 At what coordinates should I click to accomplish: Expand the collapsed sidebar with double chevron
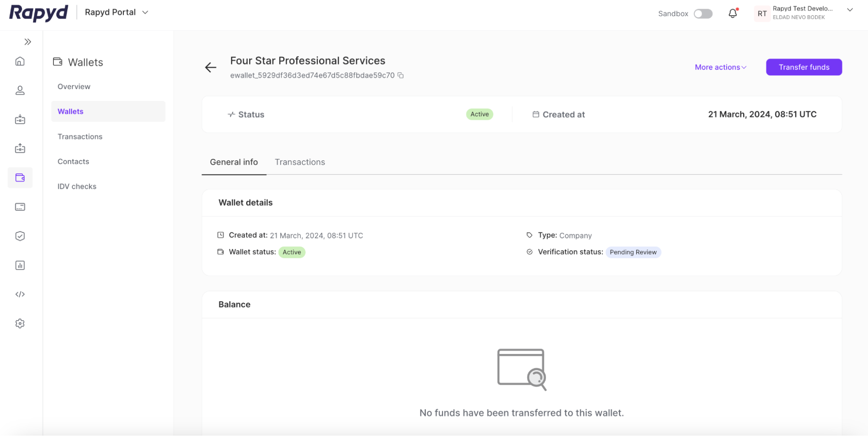point(28,42)
